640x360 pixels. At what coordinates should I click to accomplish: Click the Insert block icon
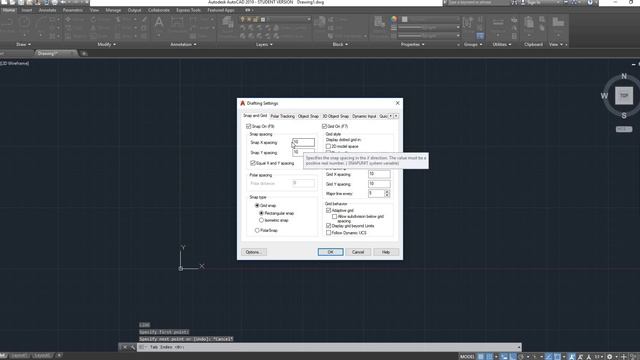pyautogui.click(x=320, y=23)
